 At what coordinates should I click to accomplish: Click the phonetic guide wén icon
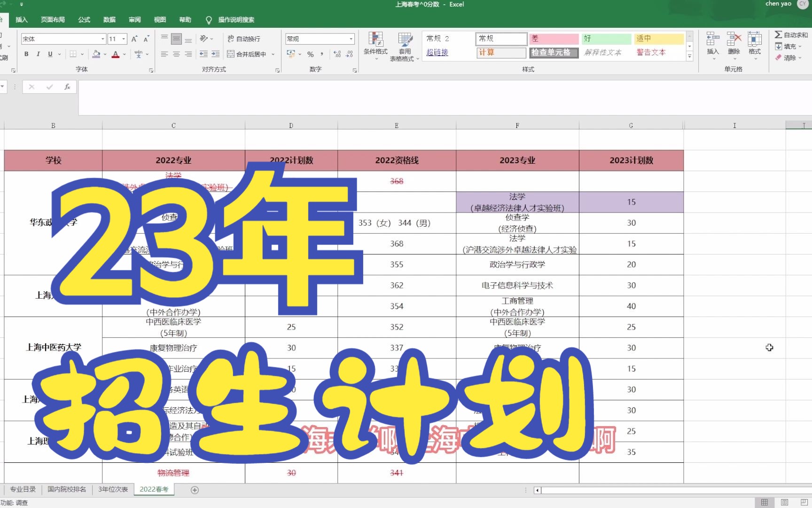coord(138,54)
